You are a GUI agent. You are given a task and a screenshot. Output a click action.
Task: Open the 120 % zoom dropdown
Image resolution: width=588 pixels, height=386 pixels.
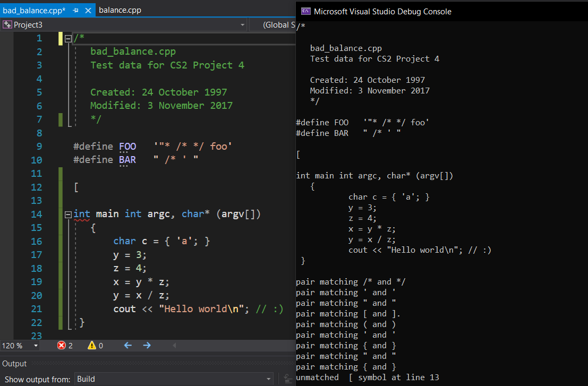pyautogui.click(x=36, y=346)
